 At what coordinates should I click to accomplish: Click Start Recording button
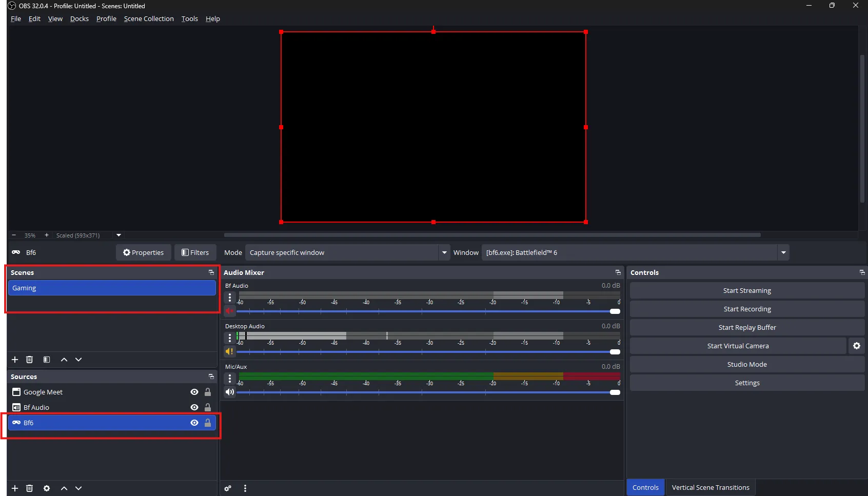tap(747, 309)
